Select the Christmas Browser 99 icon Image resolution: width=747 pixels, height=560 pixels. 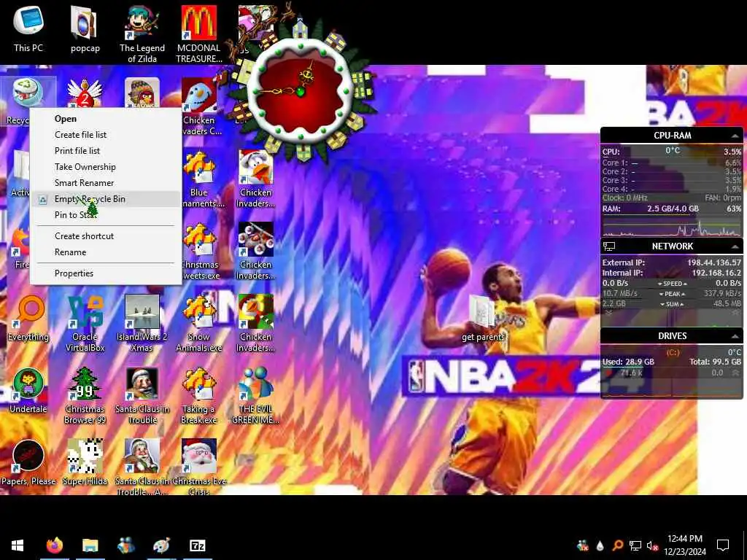coord(85,396)
